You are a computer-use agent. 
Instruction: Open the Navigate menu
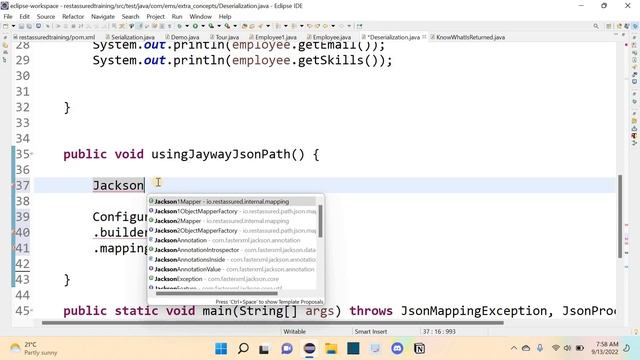point(103,16)
